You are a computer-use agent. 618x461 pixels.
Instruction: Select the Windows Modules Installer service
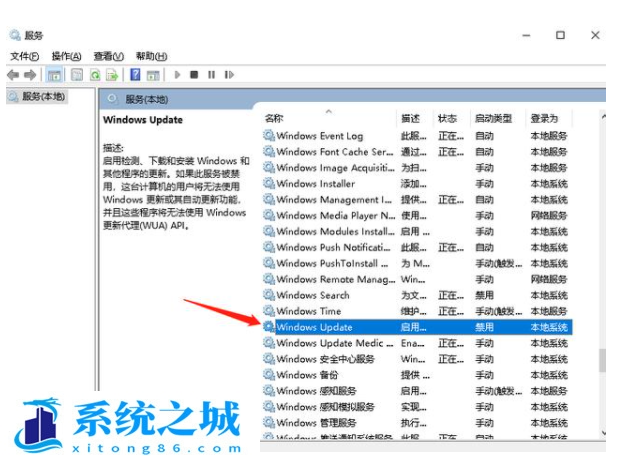(417, 231)
